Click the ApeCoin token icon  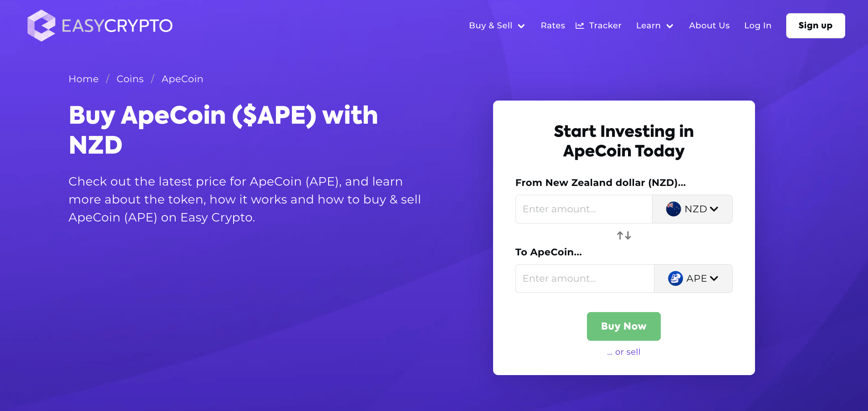pos(675,279)
